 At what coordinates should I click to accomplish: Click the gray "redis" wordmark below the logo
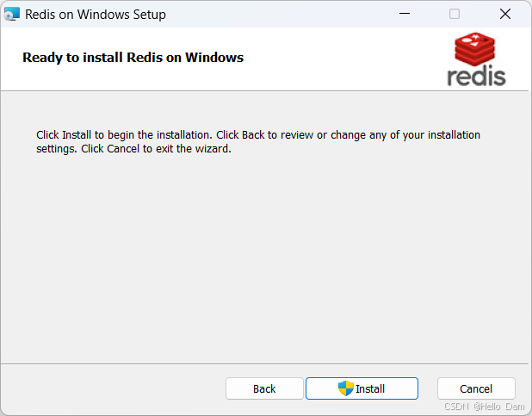[x=476, y=76]
